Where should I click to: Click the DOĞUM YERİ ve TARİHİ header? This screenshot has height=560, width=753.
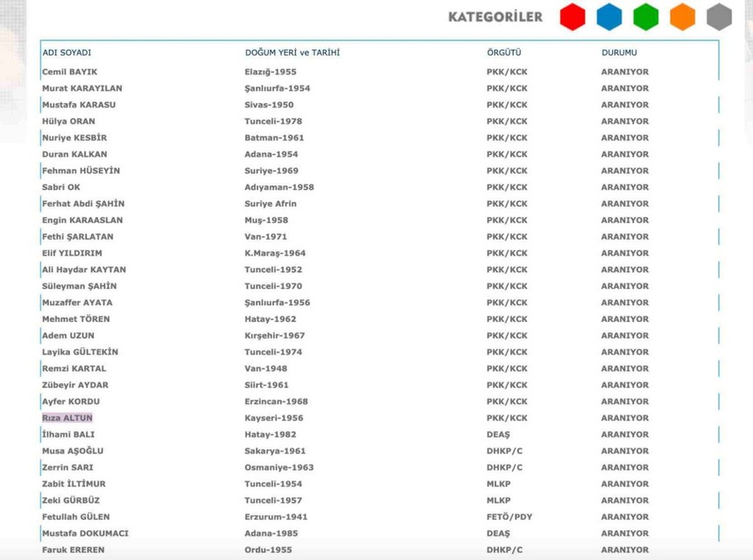(292, 52)
